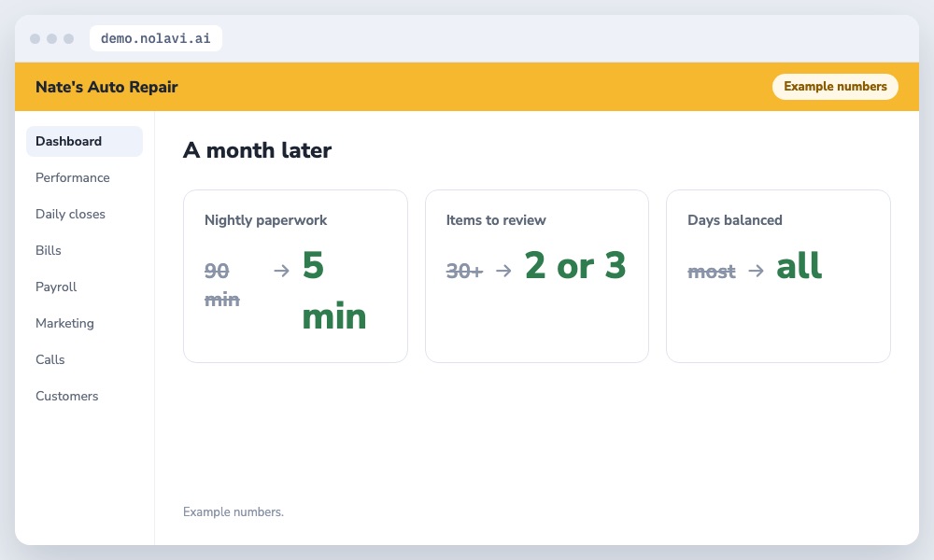Select the Items to review card label
The image size is (934, 560).
pyautogui.click(x=496, y=220)
